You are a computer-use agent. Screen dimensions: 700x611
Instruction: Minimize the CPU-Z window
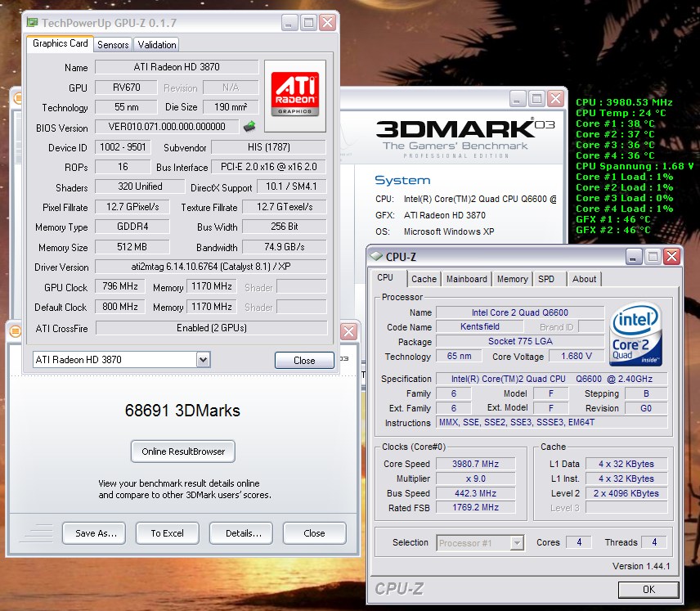click(634, 256)
